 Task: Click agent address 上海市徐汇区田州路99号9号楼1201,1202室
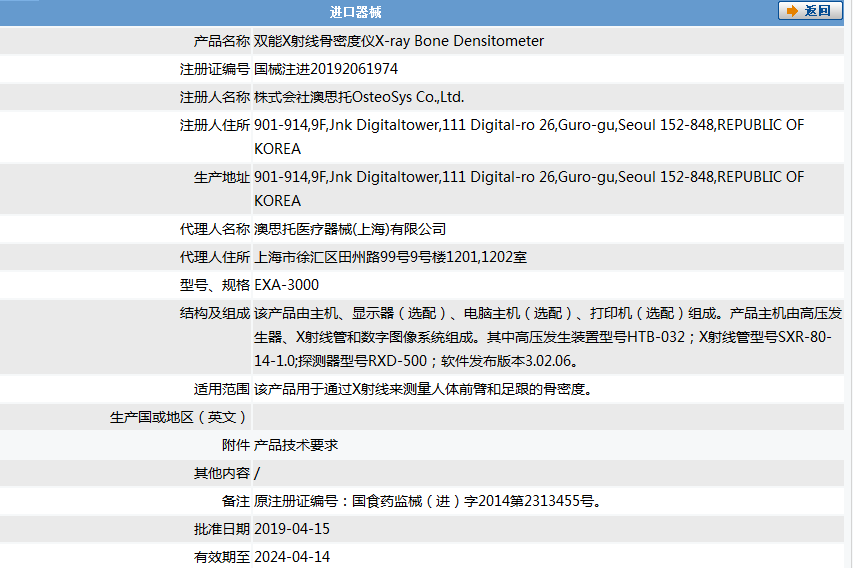(x=390, y=257)
